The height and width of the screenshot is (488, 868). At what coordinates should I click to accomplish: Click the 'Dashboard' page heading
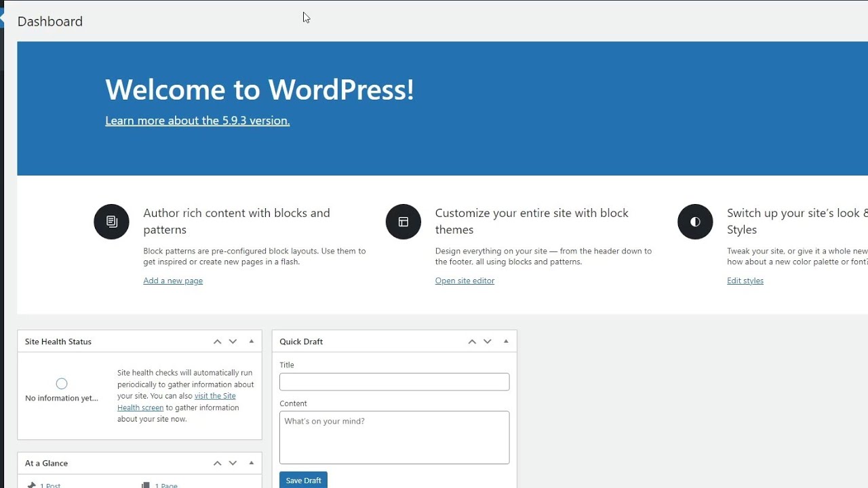[x=50, y=21]
